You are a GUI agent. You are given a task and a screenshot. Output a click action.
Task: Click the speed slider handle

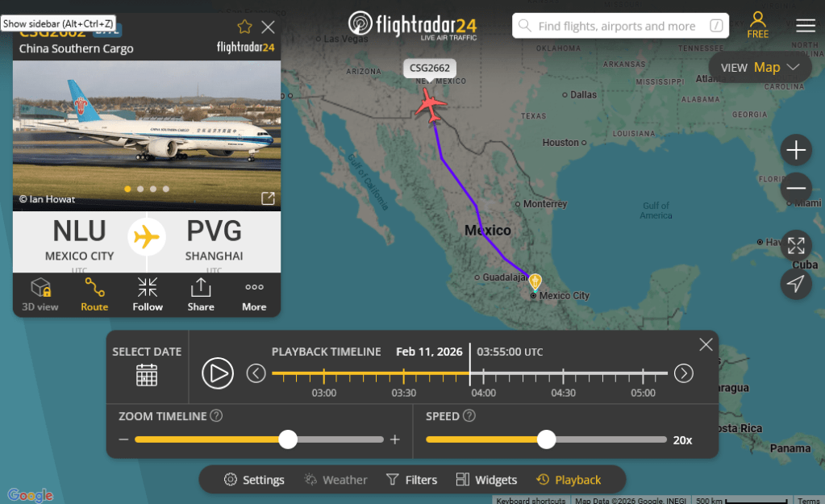pyautogui.click(x=547, y=439)
